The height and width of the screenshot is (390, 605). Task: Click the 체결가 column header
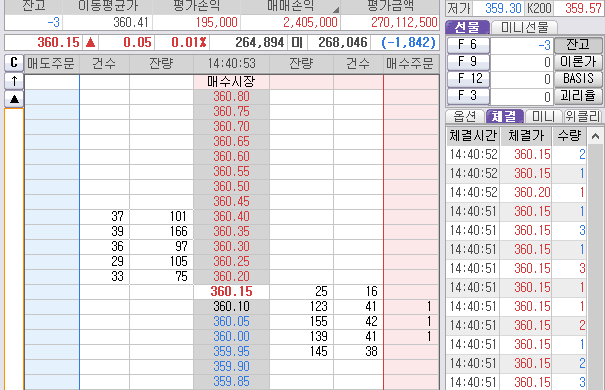pyautogui.click(x=526, y=136)
